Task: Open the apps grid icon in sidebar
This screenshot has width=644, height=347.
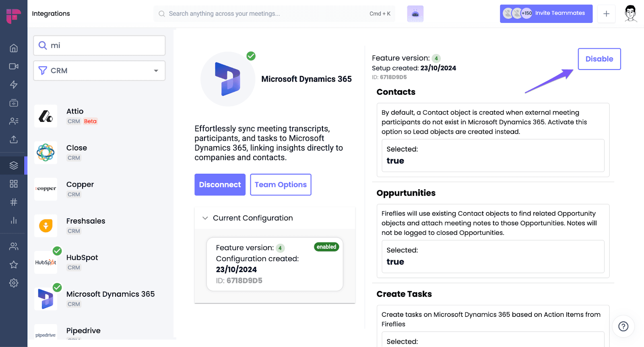Action: click(14, 184)
